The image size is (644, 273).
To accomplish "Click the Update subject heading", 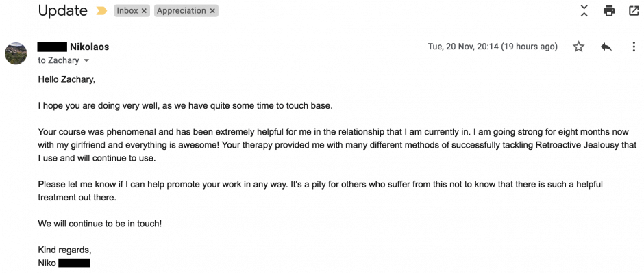I will click(63, 11).
